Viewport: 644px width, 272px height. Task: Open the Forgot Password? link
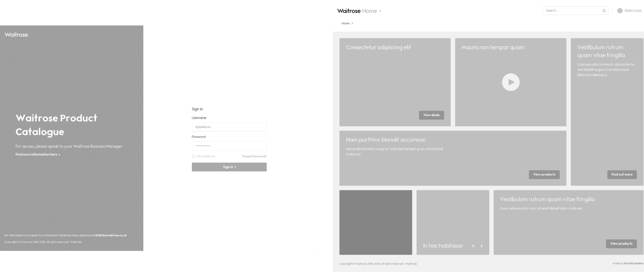click(x=254, y=156)
